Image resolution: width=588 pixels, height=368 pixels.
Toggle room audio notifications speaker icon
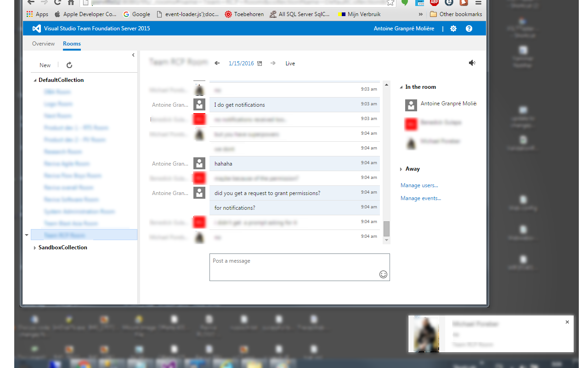point(472,63)
